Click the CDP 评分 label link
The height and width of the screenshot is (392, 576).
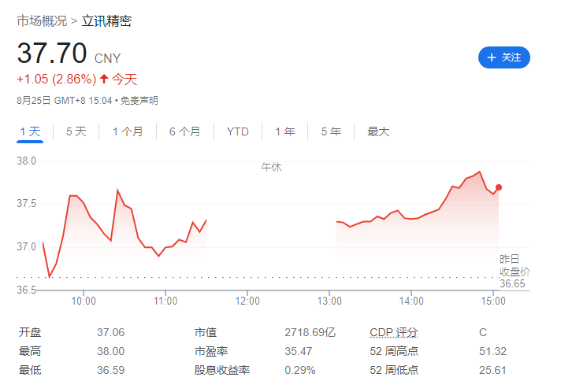coord(394,332)
